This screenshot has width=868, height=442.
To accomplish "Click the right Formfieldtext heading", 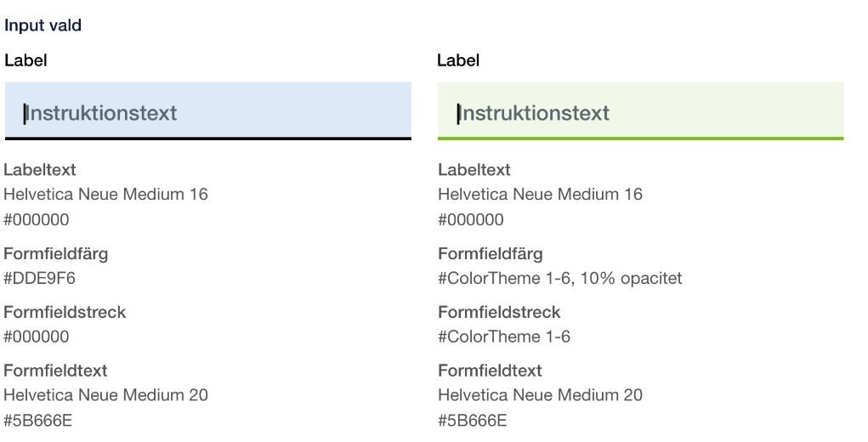I will point(490,371).
